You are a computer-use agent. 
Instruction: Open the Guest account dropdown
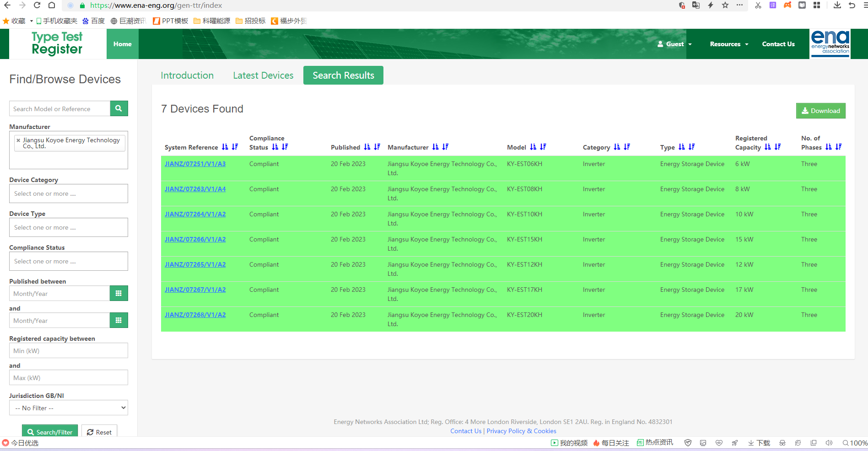[x=674, y=44]
